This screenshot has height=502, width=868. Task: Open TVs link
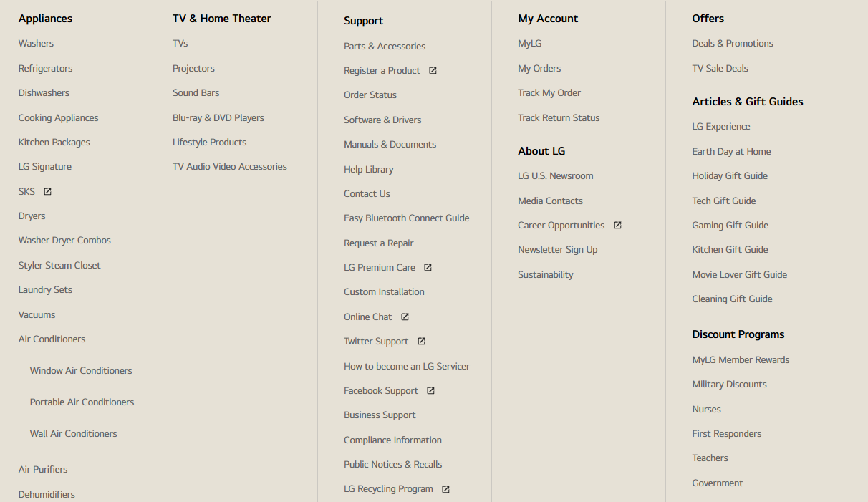180,44
